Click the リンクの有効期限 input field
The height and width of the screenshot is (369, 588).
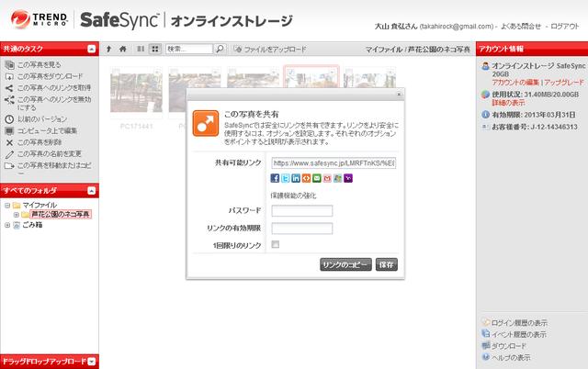302,229
